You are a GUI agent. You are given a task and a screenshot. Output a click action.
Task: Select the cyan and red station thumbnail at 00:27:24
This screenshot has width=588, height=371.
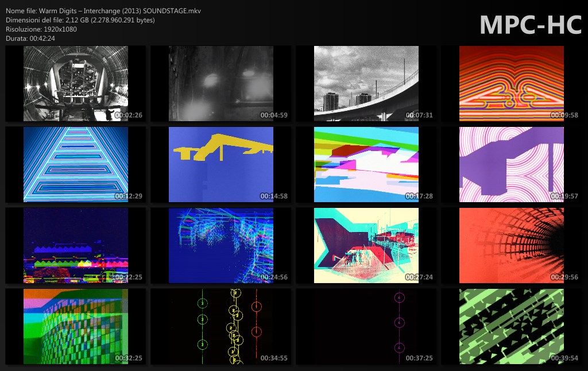(366, 245)
